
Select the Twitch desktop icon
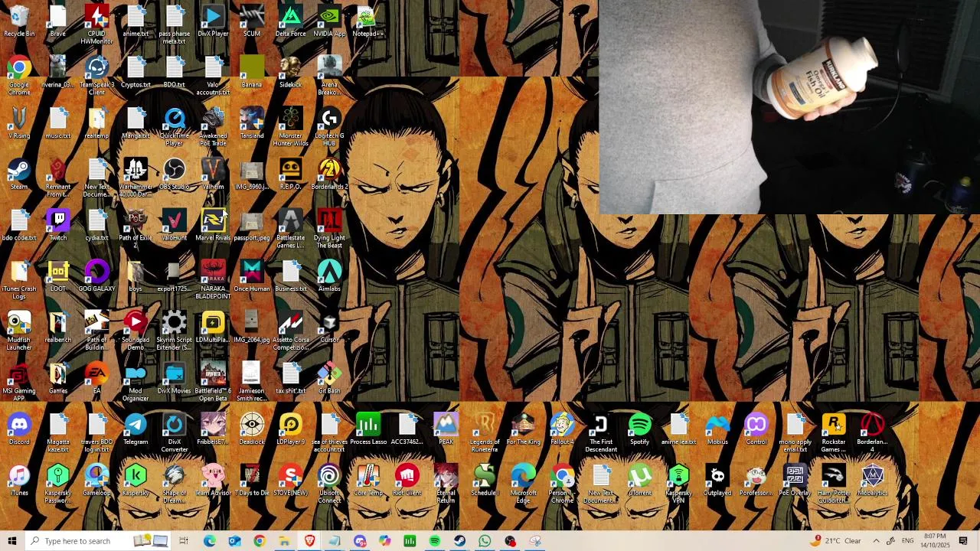58,226
